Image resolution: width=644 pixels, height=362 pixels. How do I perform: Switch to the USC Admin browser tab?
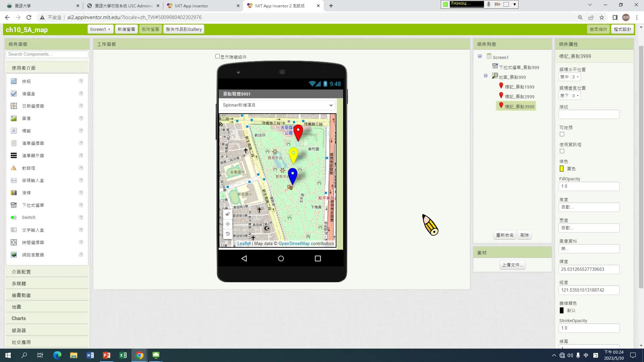coord(123,6)
